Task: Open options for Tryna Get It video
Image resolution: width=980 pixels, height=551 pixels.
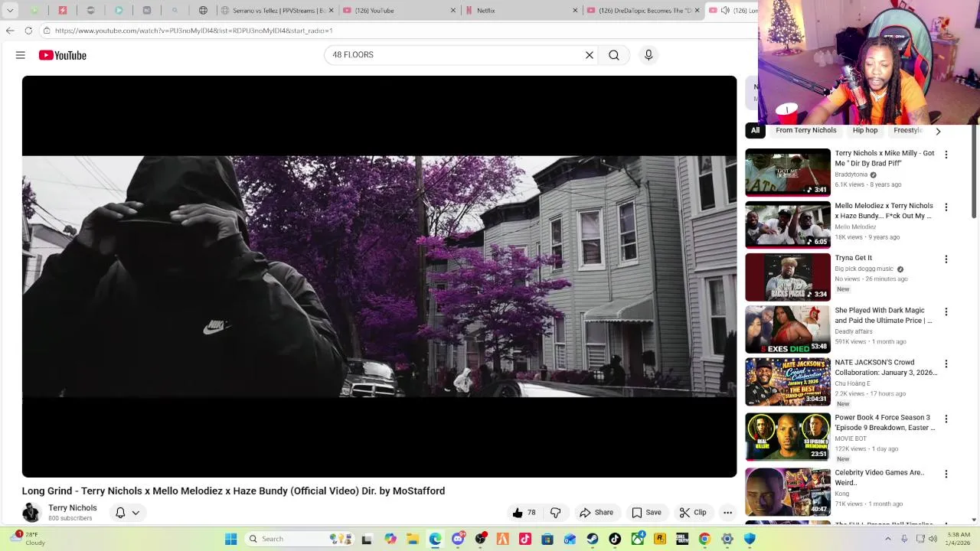Action: click(x=946, y=259)
